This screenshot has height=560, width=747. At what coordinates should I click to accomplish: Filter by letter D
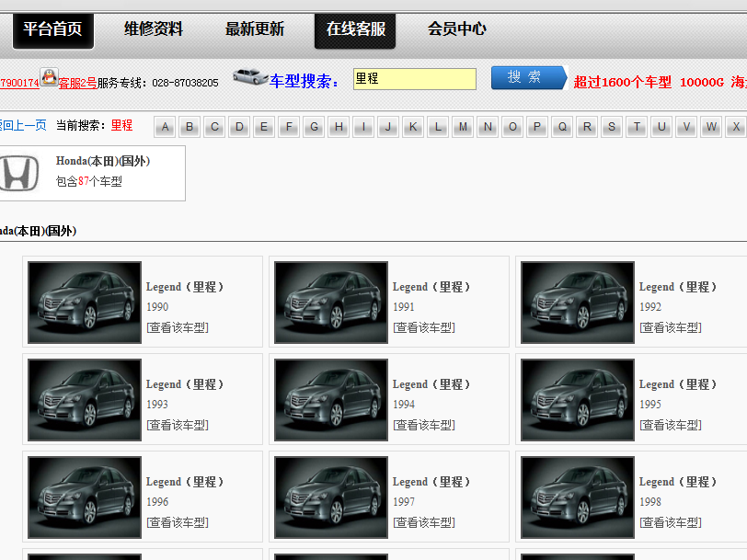pos(239,127)
